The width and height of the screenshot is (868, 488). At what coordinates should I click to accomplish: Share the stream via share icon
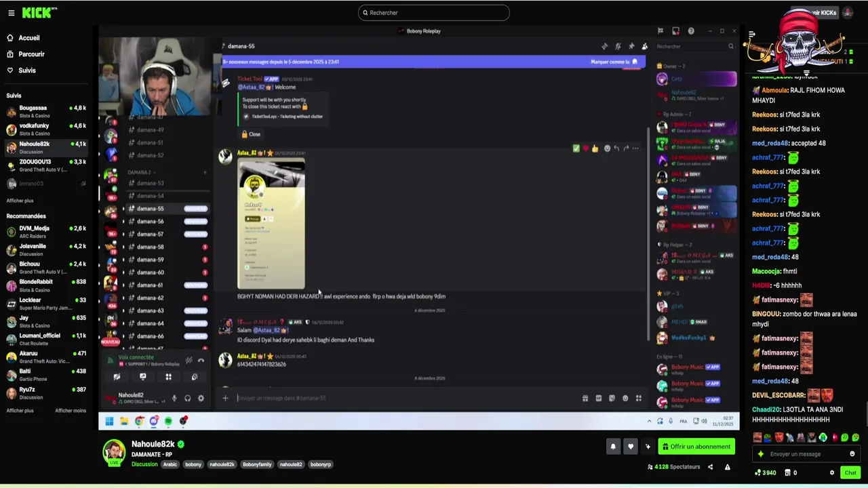pyautogui.click(x=710, y=467)
